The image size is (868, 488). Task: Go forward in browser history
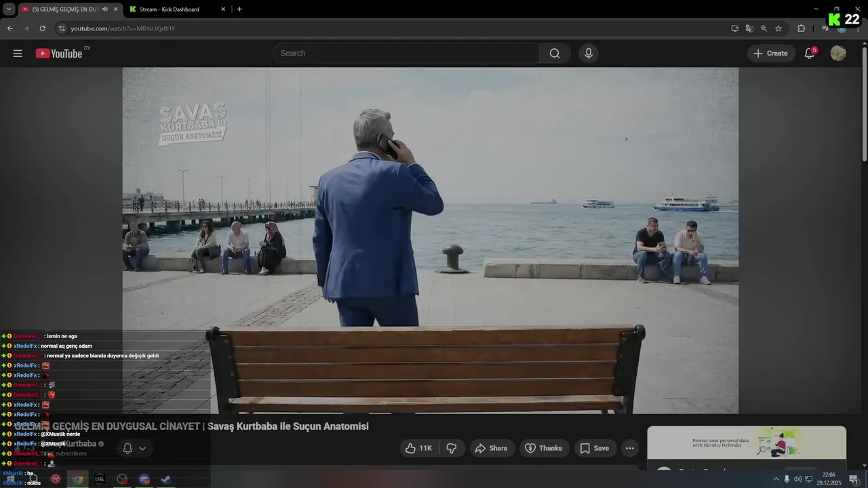pyautogui.click(x=26, y=28)
